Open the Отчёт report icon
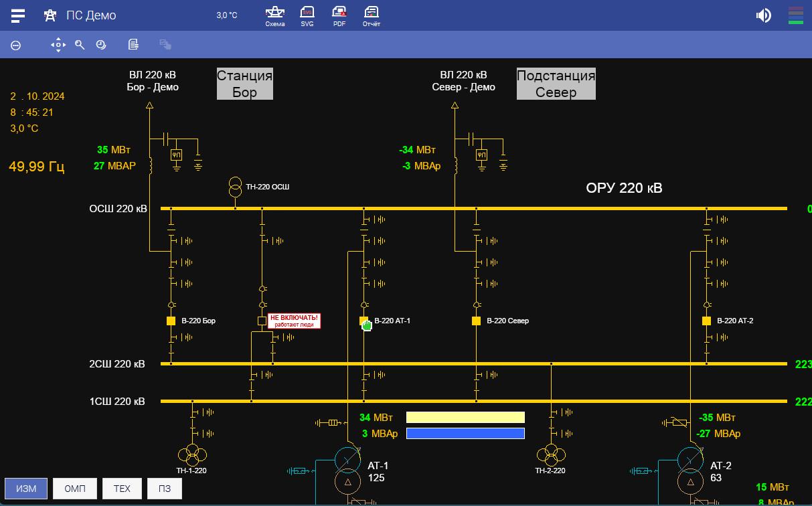The height and width of the screenshot is (506, 812). click(x=371, y=15)
